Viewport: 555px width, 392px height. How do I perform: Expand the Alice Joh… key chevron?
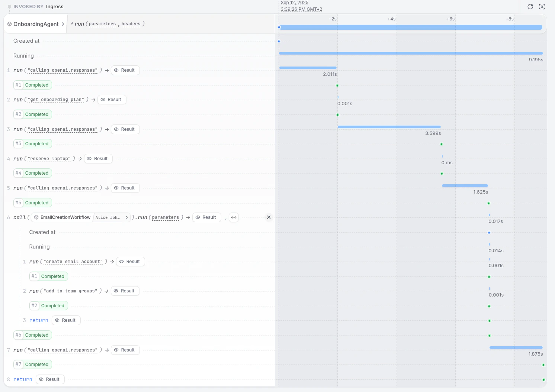126,217
